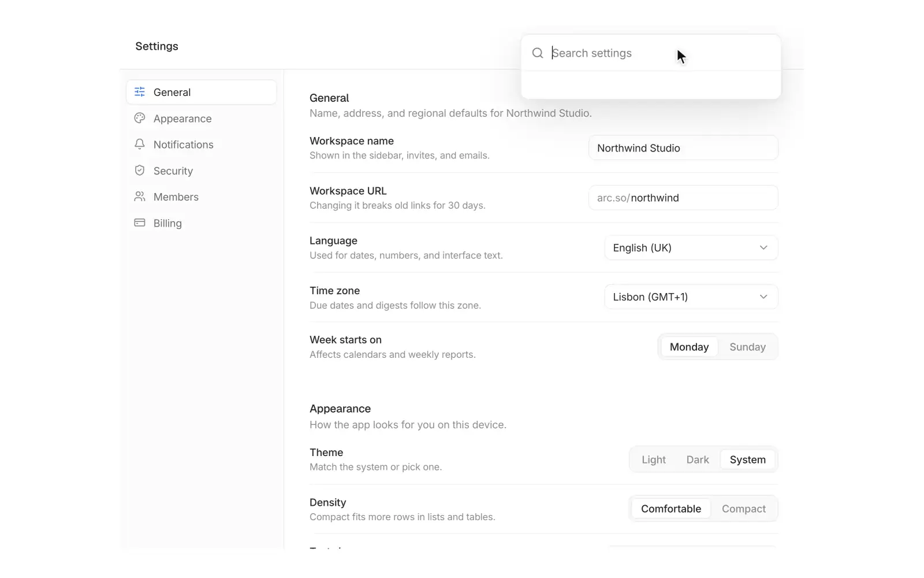
Task: Click the Security shield icon
Action: [140, 171]
